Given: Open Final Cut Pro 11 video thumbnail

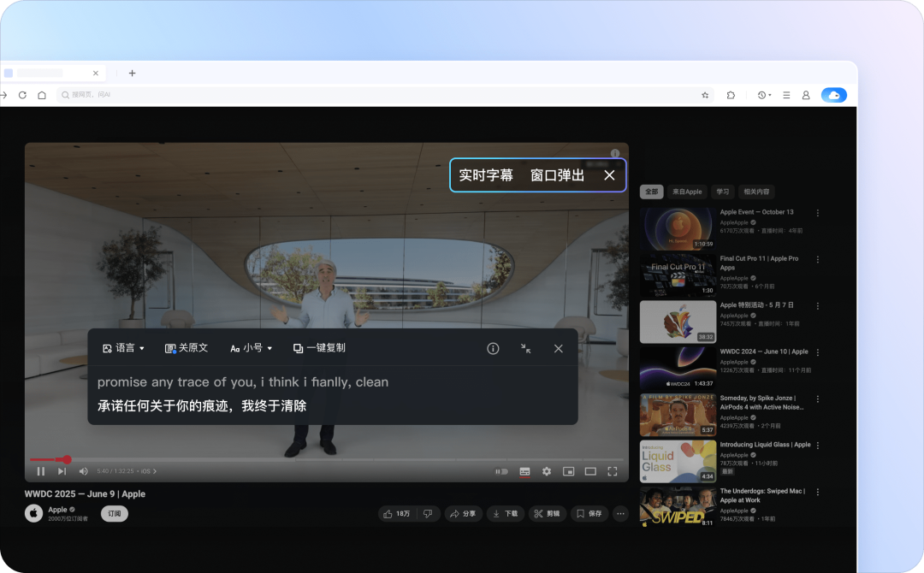Looking at the screenshot, I should pyautogui.click(x=678, y=275).
